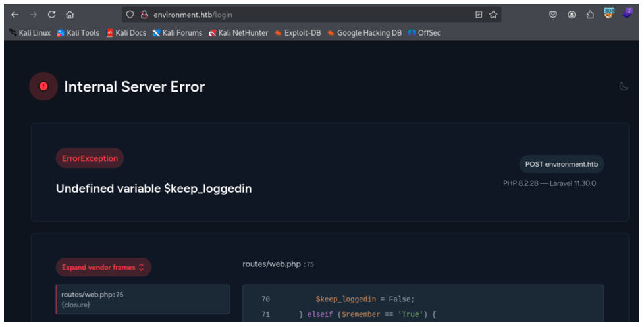Open the Google Hacking DB bookmark
Viewport: 644px width, 327px height.
(x=364, y=33)
